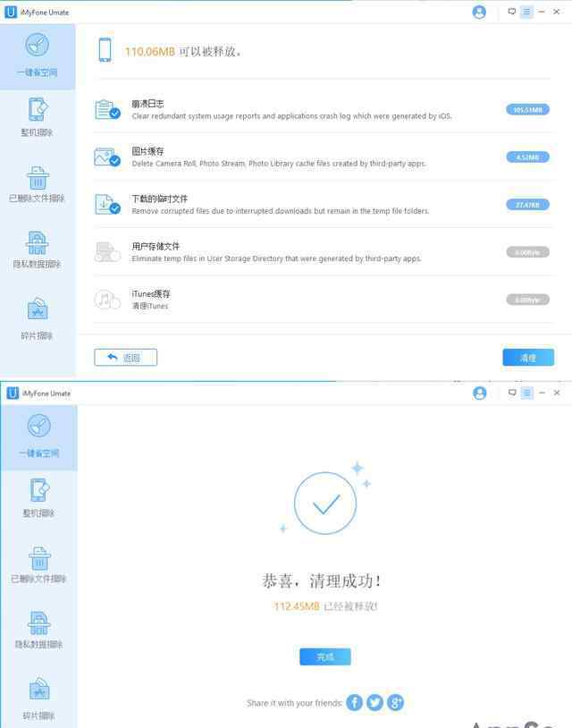Open the feedback chat icon in top title bar
The height and width of the screenshot is (728, 572).
click(512, 12)
